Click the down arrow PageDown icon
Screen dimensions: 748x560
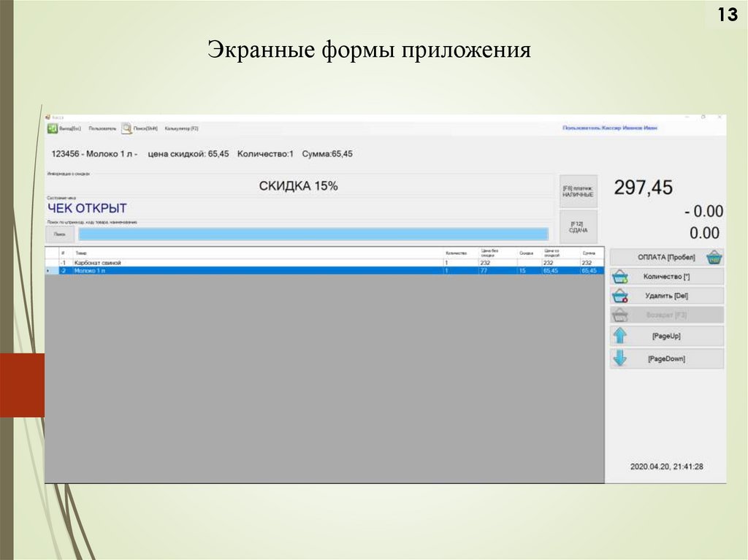pyautogui.click(x=620, y=358)
